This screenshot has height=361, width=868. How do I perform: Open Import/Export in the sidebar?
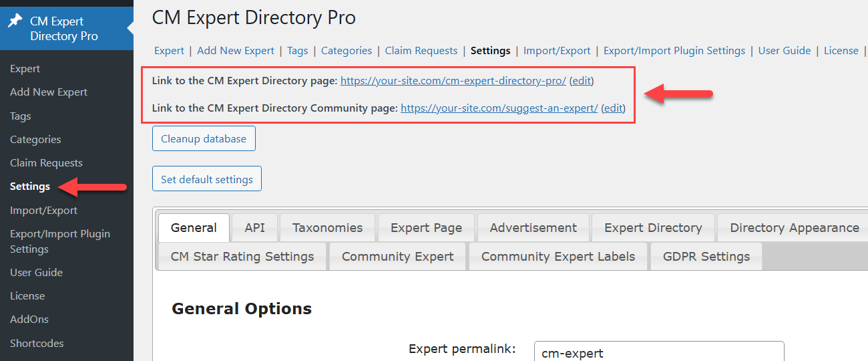point(43,211)
